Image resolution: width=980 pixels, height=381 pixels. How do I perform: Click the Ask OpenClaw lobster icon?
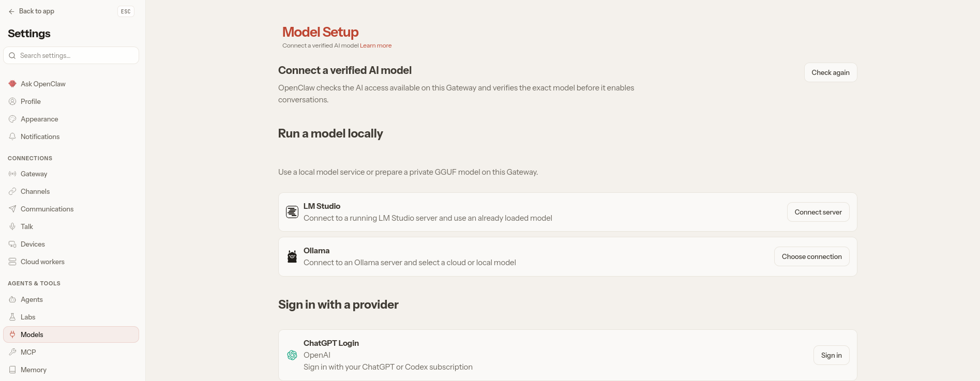[12, 84]
